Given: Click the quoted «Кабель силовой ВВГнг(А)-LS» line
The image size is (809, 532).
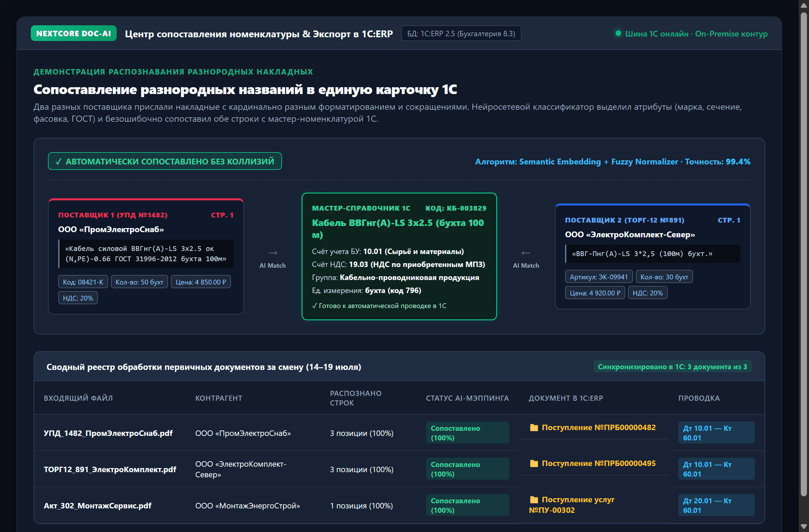Looking at the screenshot, I should (x=146, y=254).
